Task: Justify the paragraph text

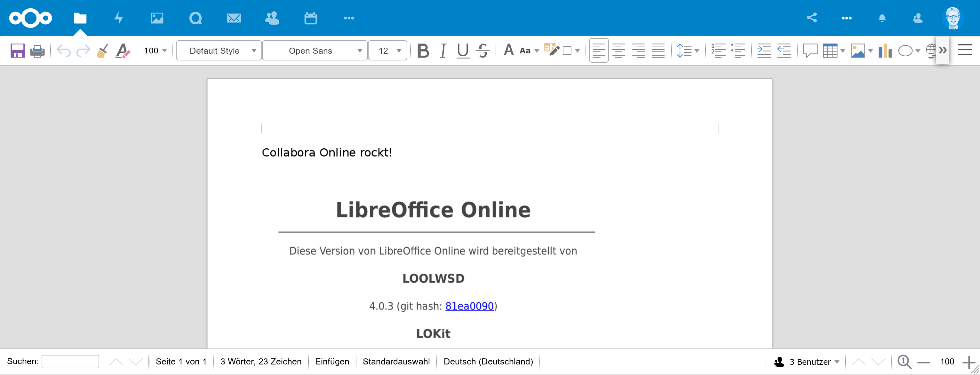Action: click(x=658, y=50)
